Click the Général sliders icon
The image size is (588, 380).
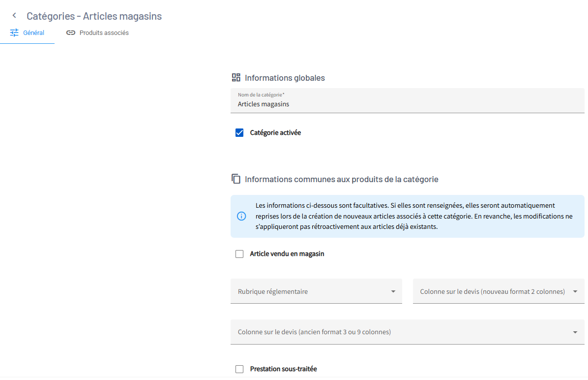coord(14,32)
